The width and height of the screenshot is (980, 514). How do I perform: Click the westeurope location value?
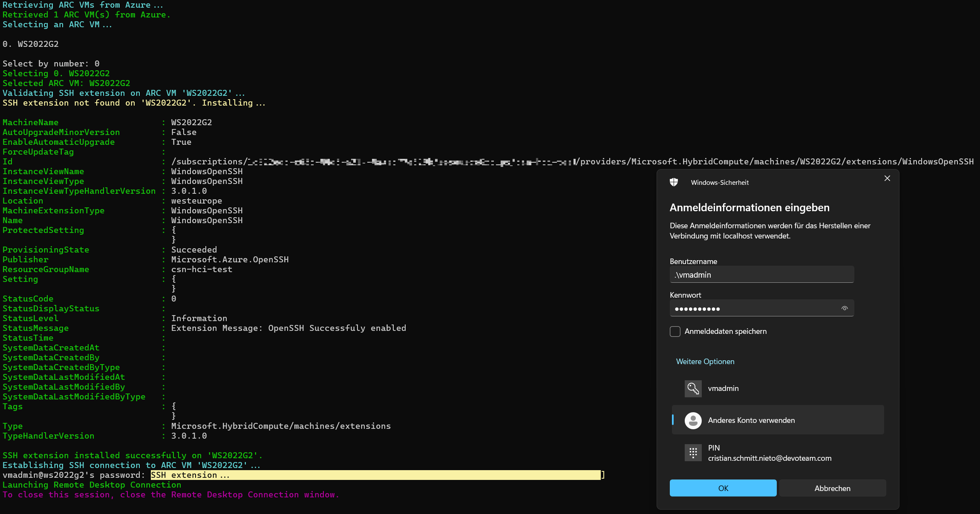tap(196, 201)
